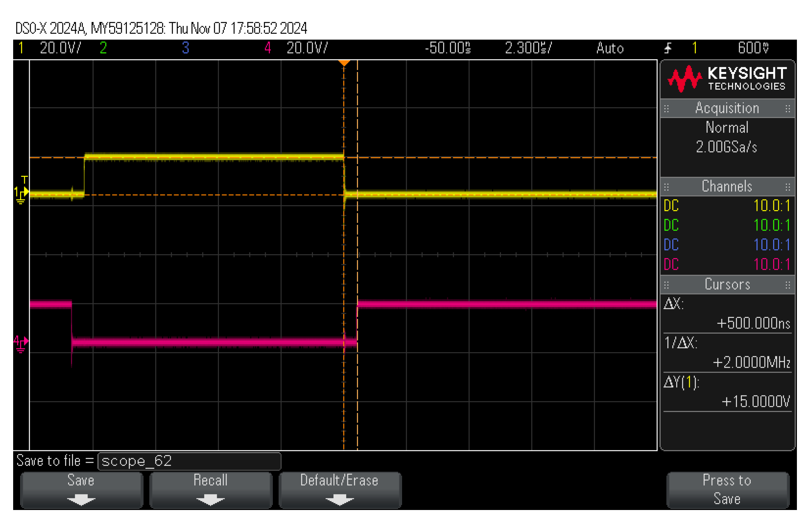Click the orange trigger position marker at top
Screen dimensions: 812x522
pyautogui.click(x=344, y=63)
